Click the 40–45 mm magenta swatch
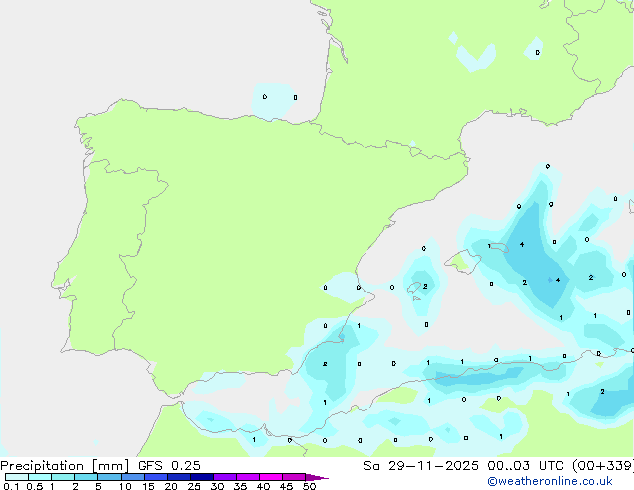This screenshot has width=634, height=490. (271, 477)
